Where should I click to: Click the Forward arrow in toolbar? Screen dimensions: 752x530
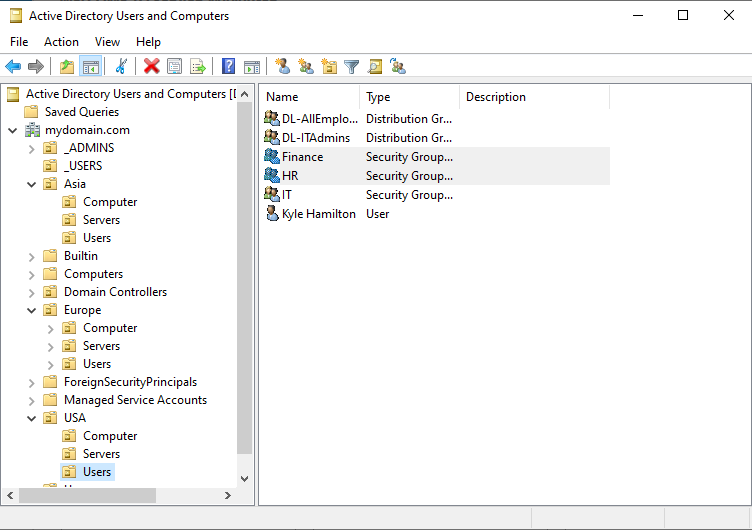point(36,67)
